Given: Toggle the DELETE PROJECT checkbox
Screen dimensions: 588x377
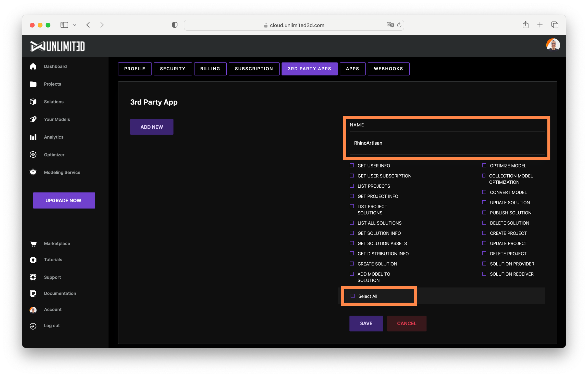Looking at the screenshot, I should pyautogui.click(x=484, y=253).
